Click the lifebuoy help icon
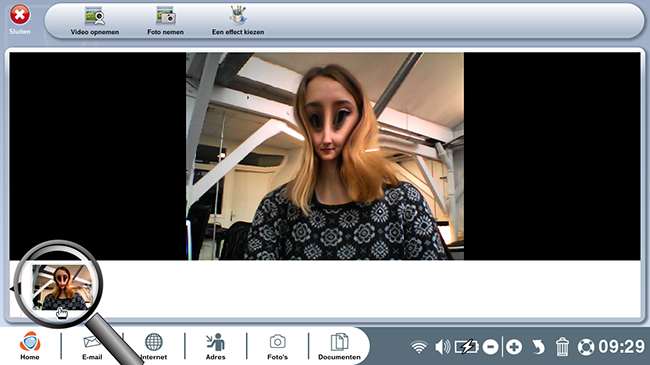This screenshot has height=365, width=650. tap(586, 347)
